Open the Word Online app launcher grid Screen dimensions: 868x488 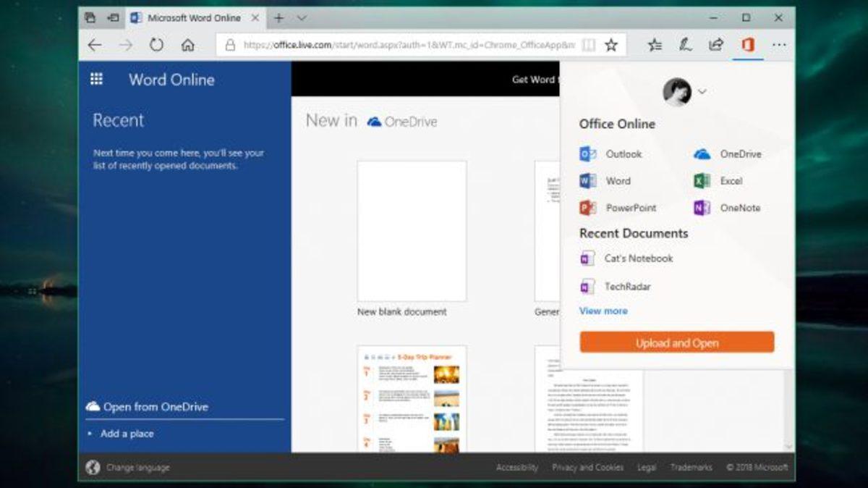[x=96, y=78]
